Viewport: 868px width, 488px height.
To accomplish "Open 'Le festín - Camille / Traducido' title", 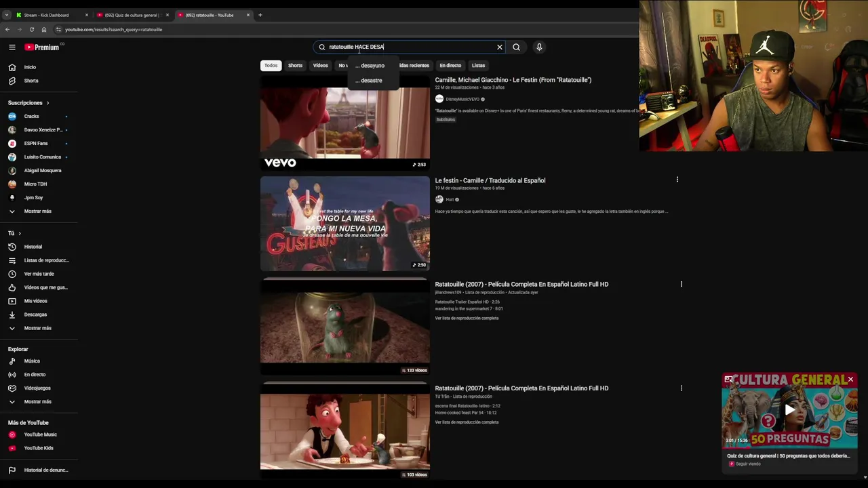I will [x=490, y=180].
